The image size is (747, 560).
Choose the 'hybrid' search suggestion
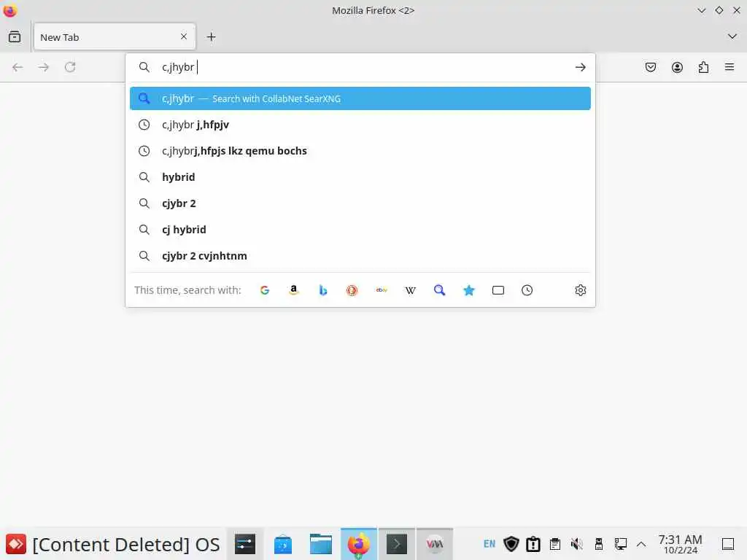pyautogui.click(x=360, y=177)
